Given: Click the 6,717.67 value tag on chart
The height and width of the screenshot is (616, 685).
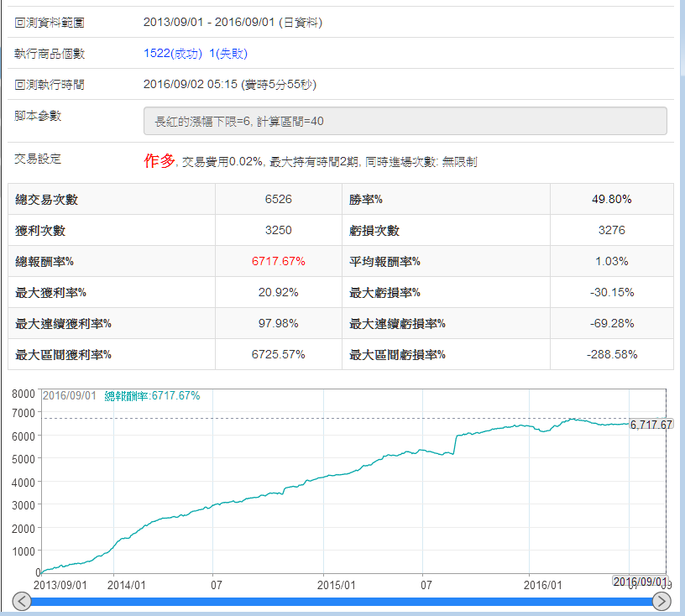Looking at the screenshot, I should click(651, 425).
